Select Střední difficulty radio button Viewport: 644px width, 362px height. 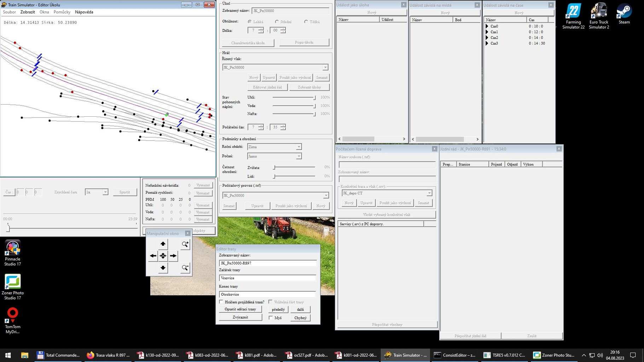(x=277, y=22)
